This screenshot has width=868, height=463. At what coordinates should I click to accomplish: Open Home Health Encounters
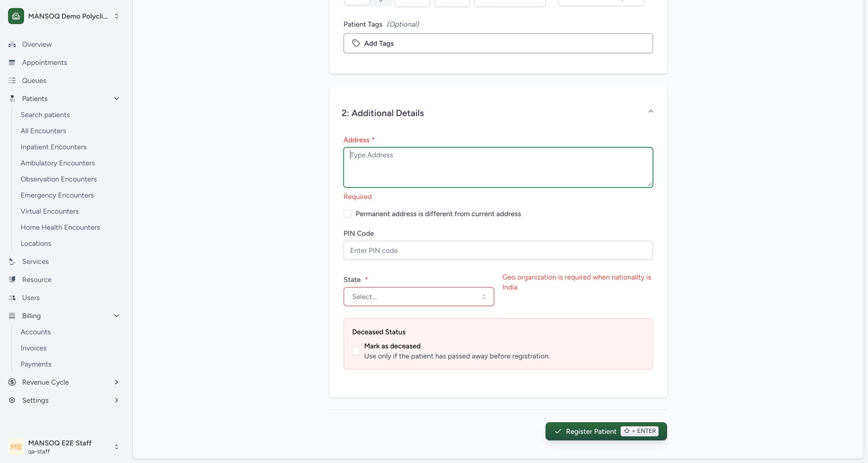point(60,227)
